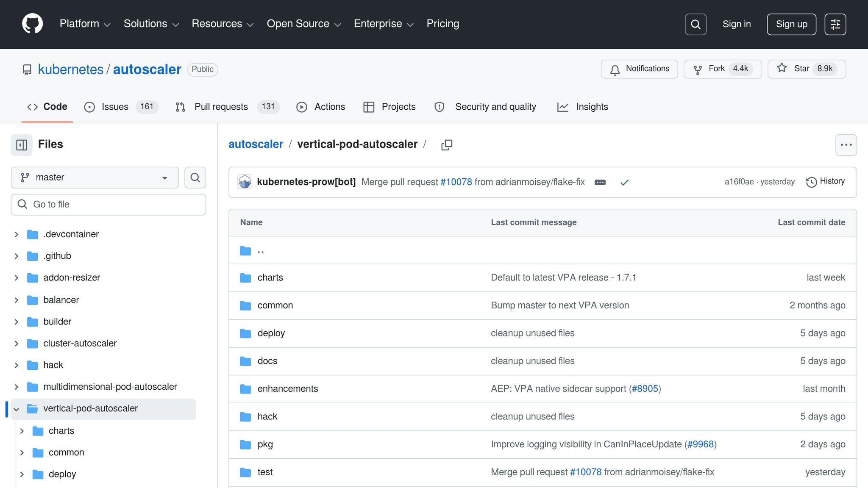
Task: Click the Sign up button
Action: point(792,24)
